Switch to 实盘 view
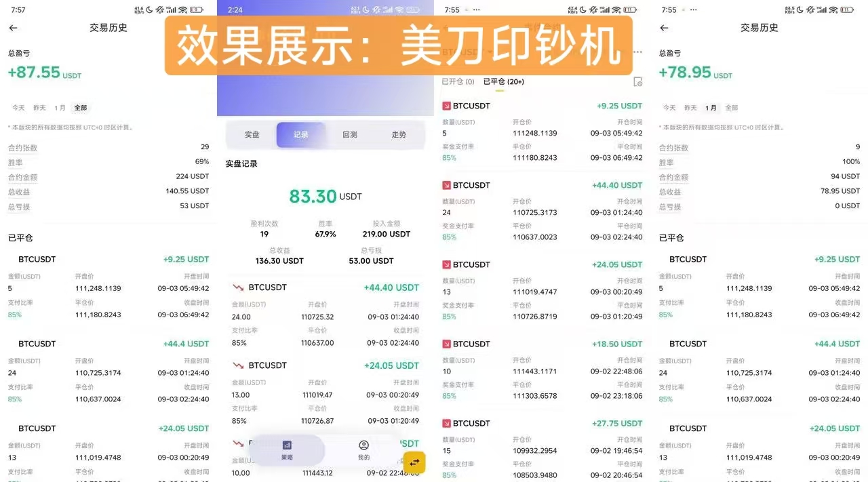The height and width of the screenshot is (482, 868). click(252, 134)
